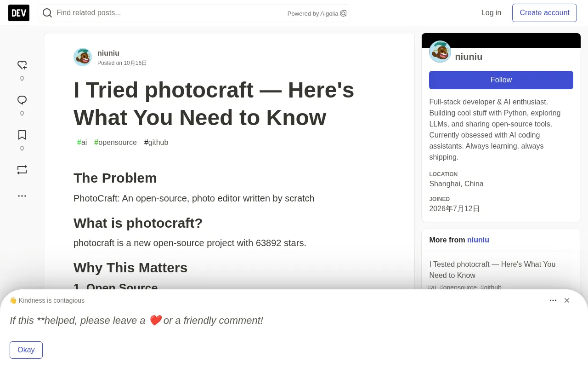Click the 'PhotoCraft: An open-source' description line

point(194,198)
